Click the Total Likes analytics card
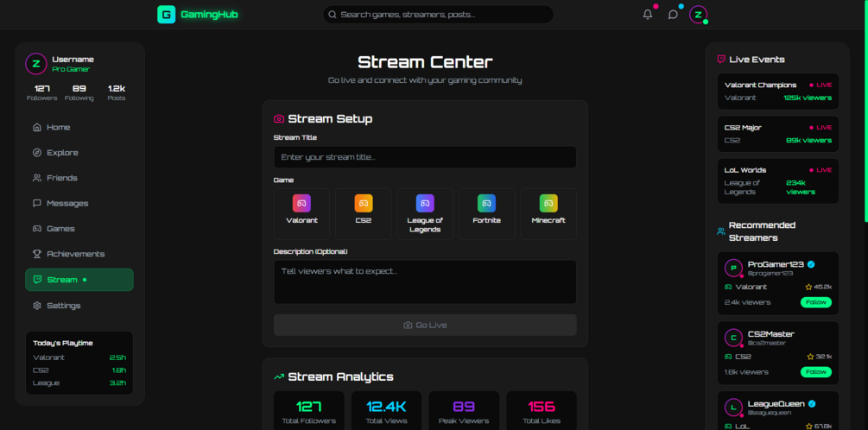 pyautogui.click(x=542, y=411)
